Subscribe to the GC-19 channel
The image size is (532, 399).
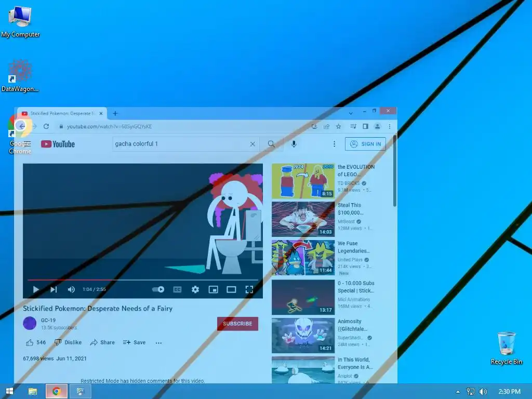point(237,324)
